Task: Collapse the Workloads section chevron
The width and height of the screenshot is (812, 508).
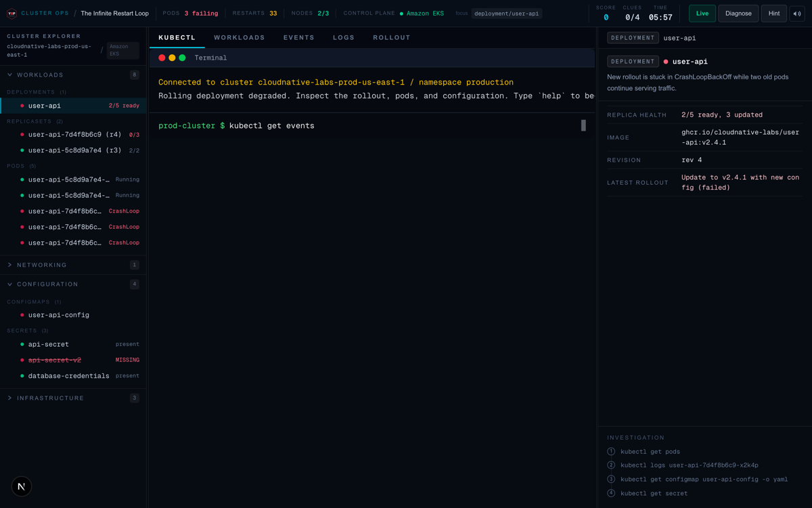Action: click(9, 75)
